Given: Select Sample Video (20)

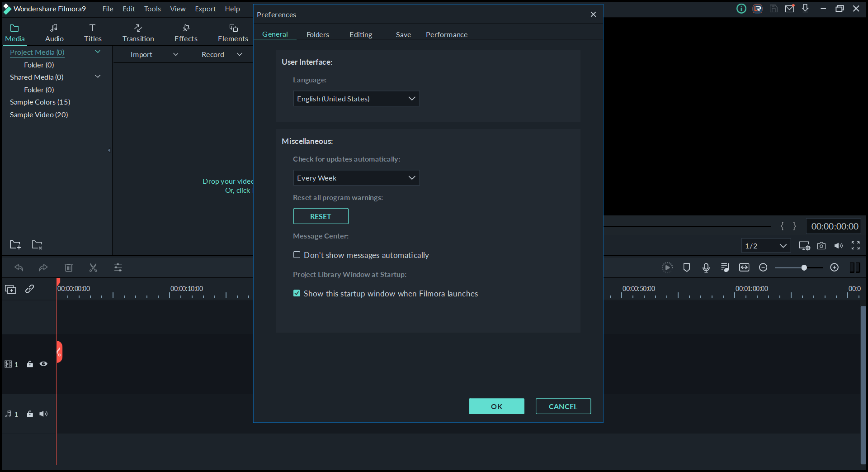Looking at the screenshot, I should coord(39,115).
